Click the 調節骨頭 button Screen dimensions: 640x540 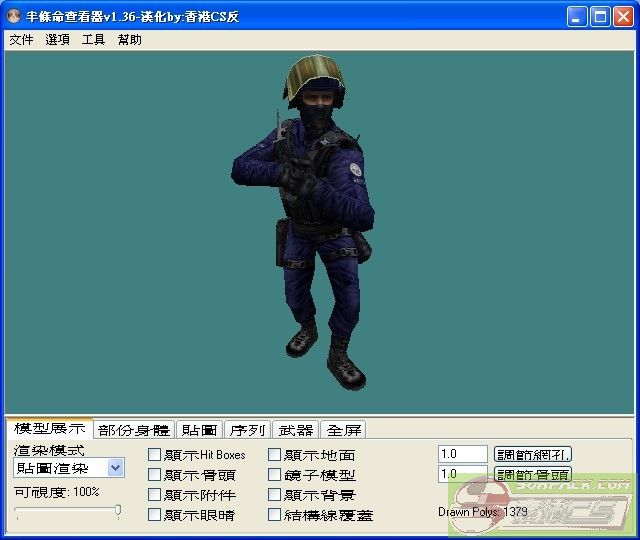533,475
